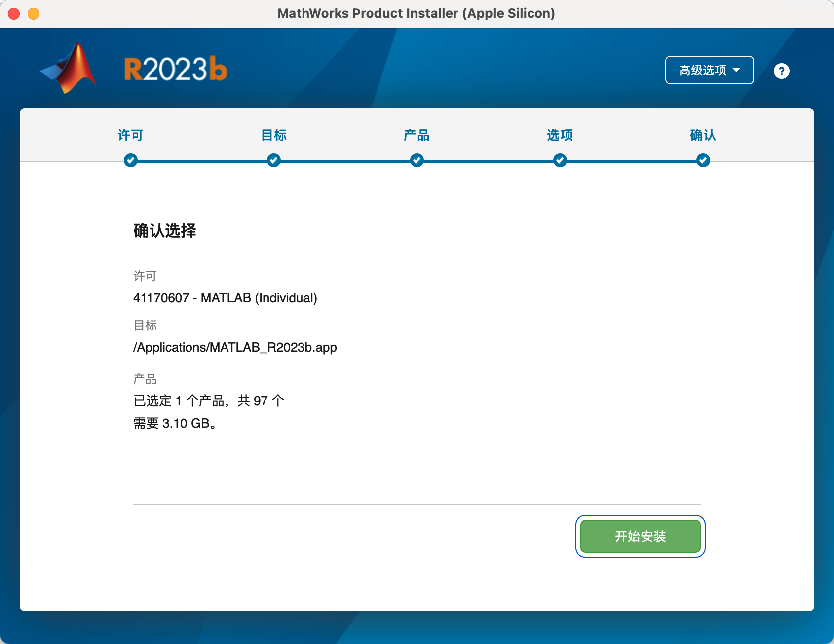Click the R2023b release logo text

tap(176, 69)
